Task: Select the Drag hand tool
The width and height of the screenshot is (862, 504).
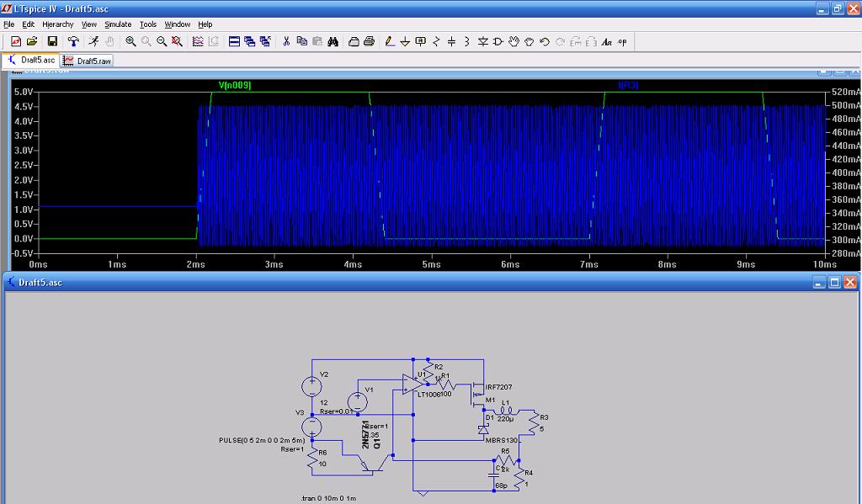Action: [529, 42]
